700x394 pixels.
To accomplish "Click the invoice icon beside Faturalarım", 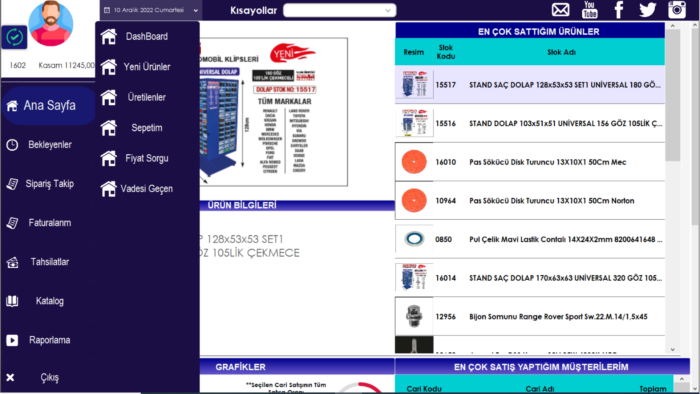I will tap(12, 223).
